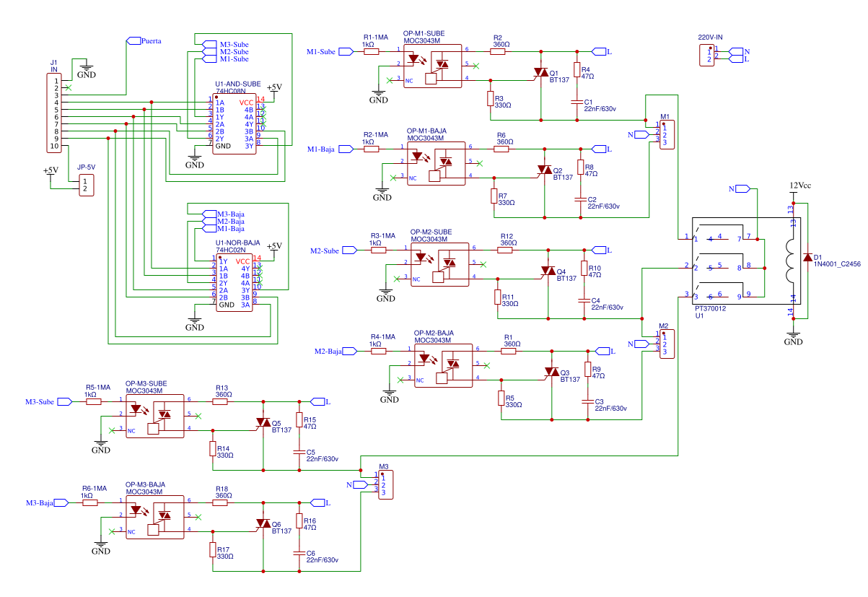Select the R10 47Ω resistor
This screenshot has height=597, width=868.
[584, 268]
